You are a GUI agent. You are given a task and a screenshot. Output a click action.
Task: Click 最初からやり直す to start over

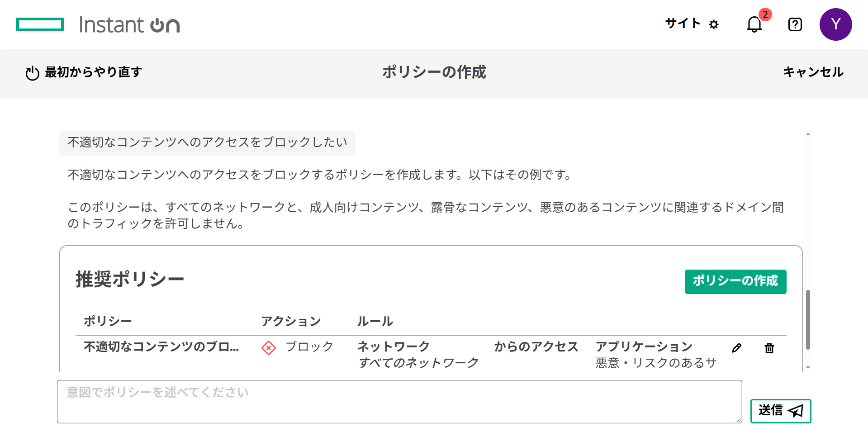tap(93, 72)
